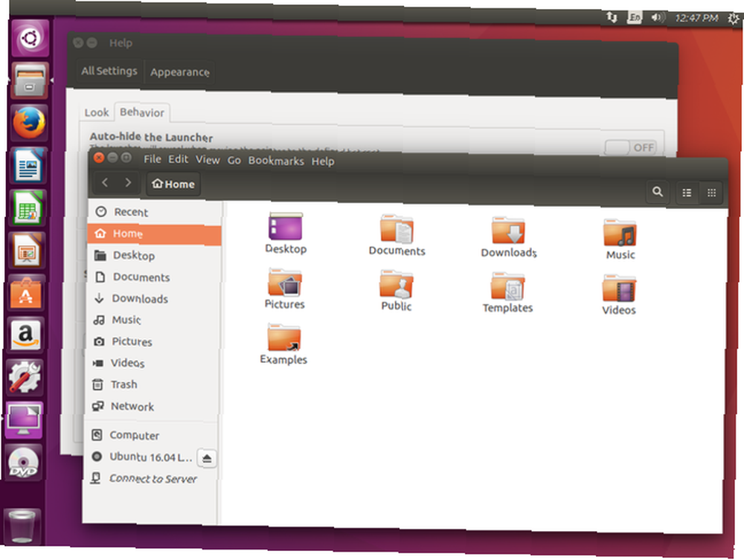The width and height of the screenshot is (744, 560).
Task: Open the Pictures folder icon in file pane
Action: click(284, 282)
